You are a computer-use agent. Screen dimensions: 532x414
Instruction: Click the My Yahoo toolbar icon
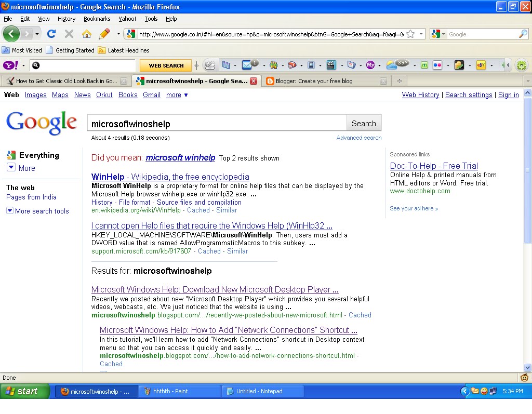pyautogui.click(x=370, y=65)
